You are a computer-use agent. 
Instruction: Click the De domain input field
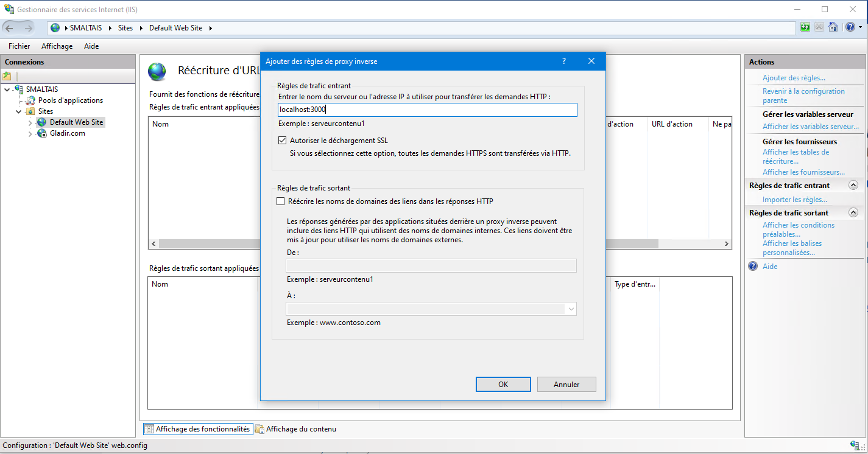pos(431,266)
